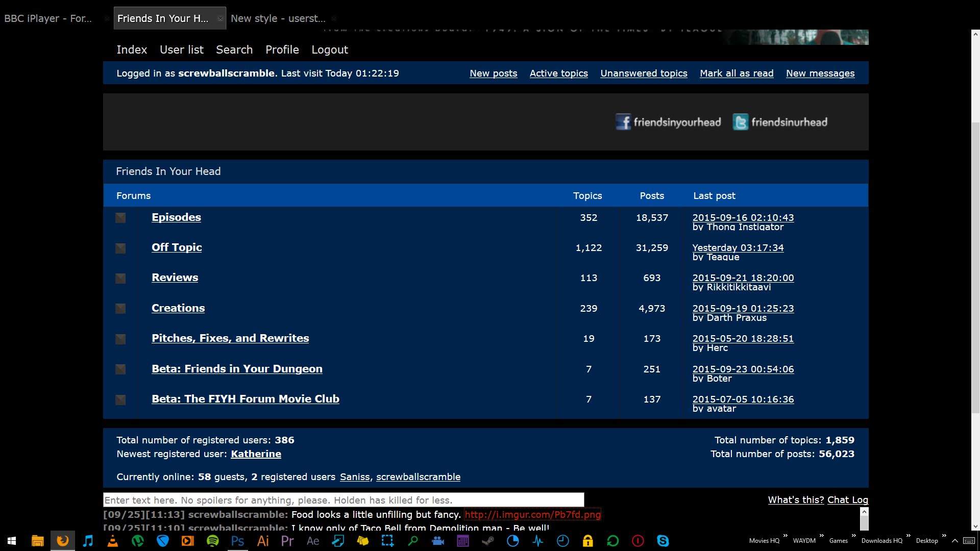Open VLC media player taskbar icon
980x551 pixels.
pyautogui.click(x=113, y=541)
